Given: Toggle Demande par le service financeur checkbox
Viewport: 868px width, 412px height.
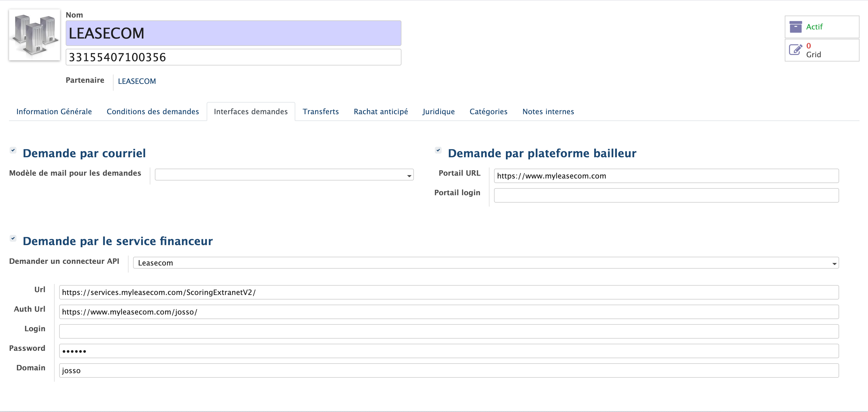Looking at the screenshot, I should pos(13,238).
